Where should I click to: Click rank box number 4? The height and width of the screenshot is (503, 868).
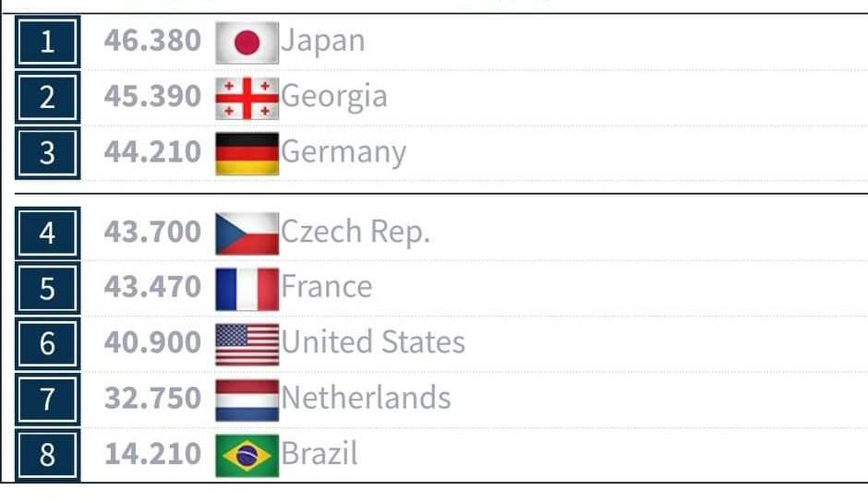pyautogui.click(x=48, y=233)
